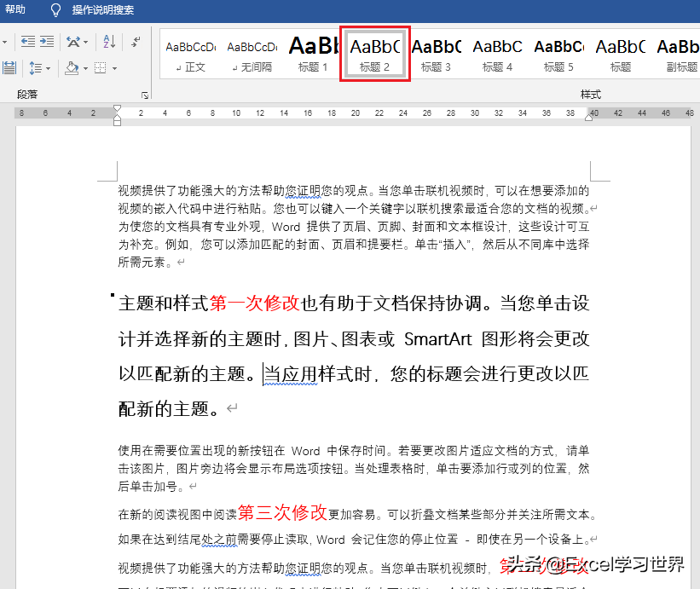Open the 段落 dialog launcher

145,95
